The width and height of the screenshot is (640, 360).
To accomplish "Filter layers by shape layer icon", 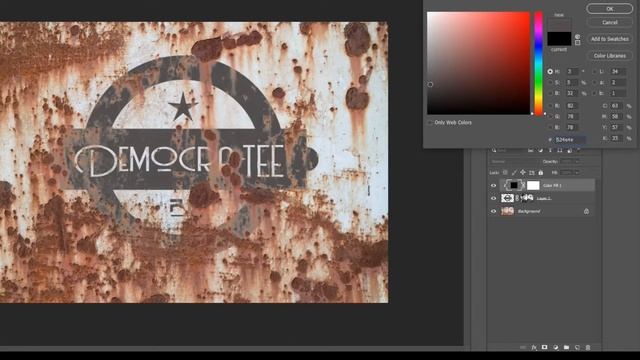I will [560, 151].
